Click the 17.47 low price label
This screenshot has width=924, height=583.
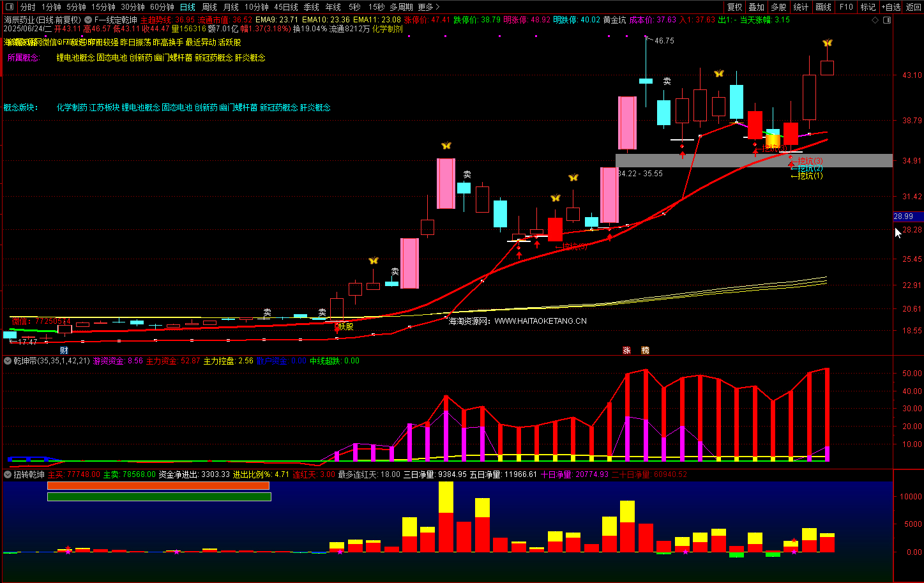(27, 342)
